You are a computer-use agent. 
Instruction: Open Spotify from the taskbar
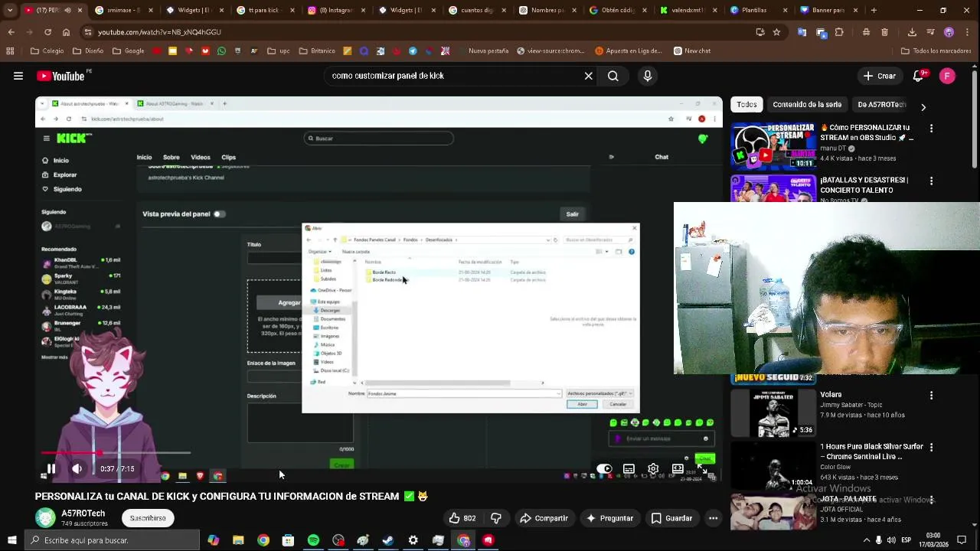click(313, 540)
